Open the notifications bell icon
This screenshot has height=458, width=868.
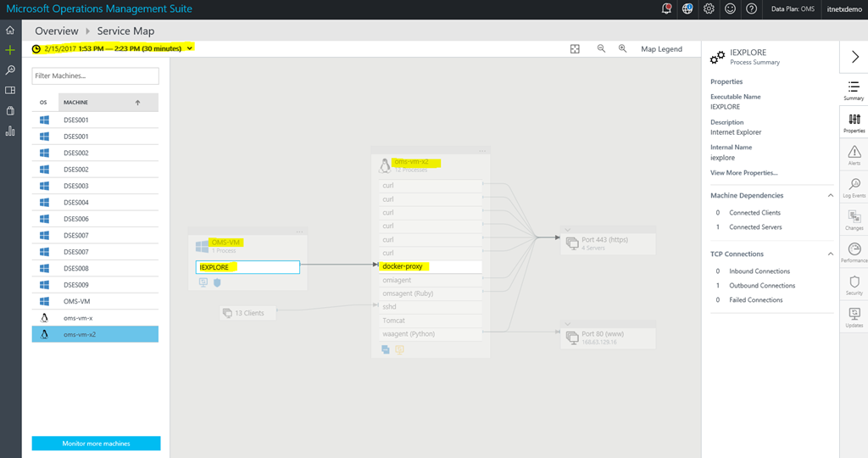pyautogui.click(x=666, y=8)
